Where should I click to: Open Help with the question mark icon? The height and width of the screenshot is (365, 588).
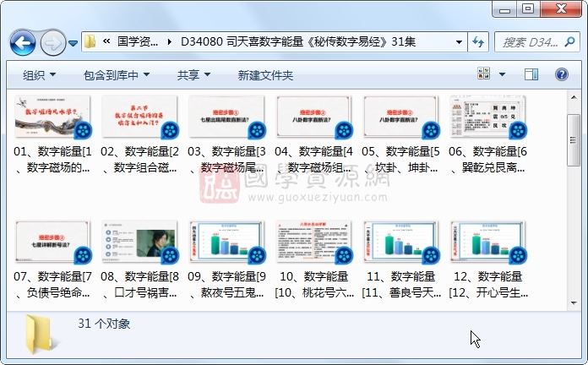pos(561,74)
